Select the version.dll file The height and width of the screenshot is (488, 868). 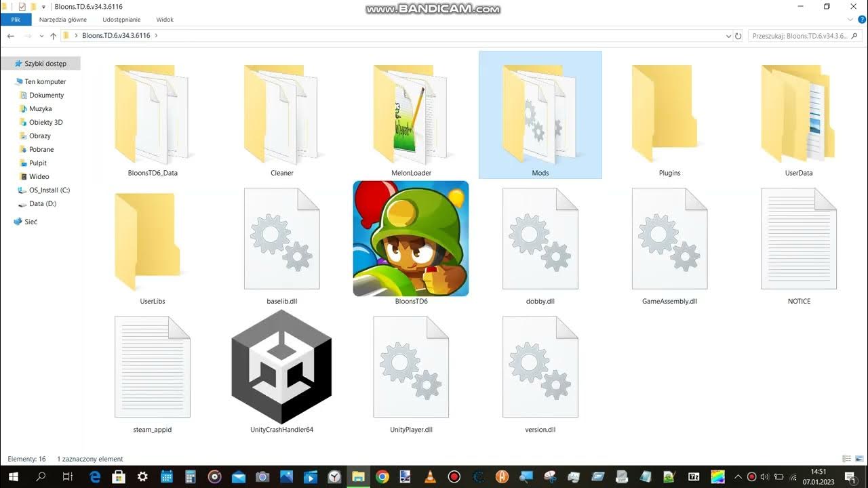(x=540, y=374)
